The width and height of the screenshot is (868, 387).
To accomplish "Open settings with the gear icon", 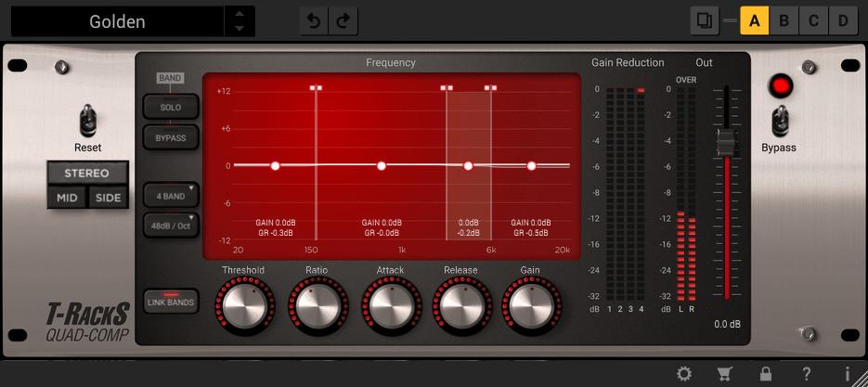I will coord(684,374).
